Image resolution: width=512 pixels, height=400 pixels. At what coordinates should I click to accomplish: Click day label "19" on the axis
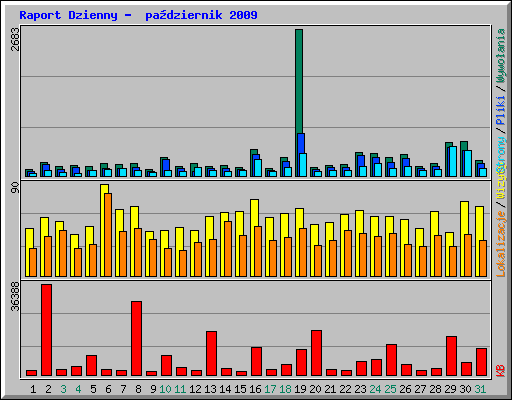[300, 389]
